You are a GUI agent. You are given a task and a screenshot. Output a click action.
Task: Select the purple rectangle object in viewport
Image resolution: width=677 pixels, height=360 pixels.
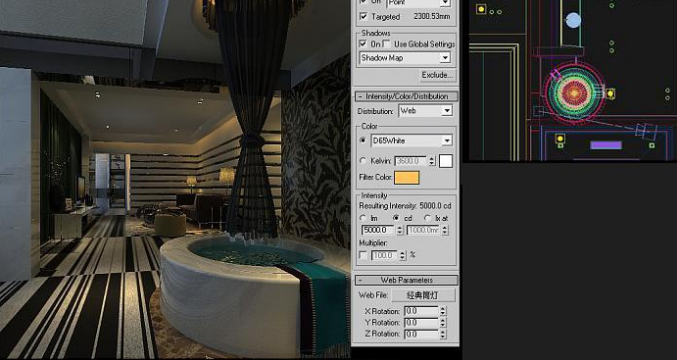pyautogui.click(x=606, y=145)
